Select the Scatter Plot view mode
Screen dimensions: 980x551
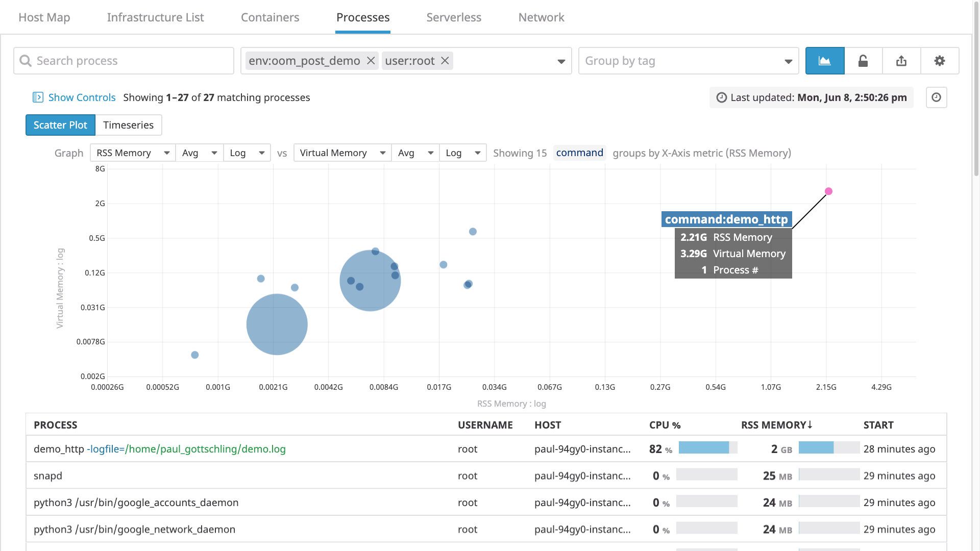(60, 125)
